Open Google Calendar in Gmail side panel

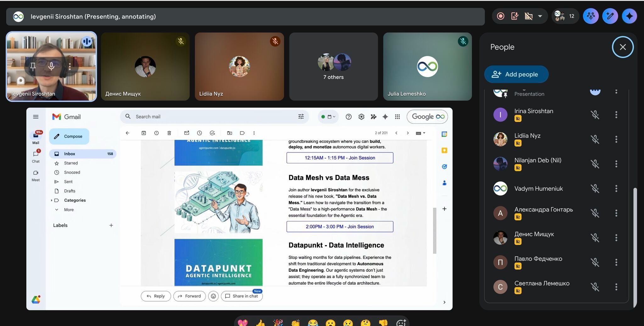(x=444, y=134)
